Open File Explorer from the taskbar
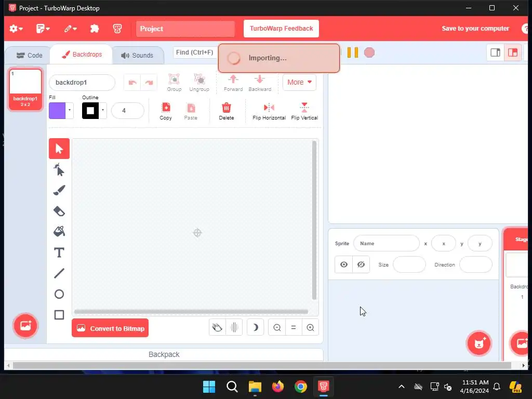The width and height of the screenshot is (532, 399). point(255,387)
